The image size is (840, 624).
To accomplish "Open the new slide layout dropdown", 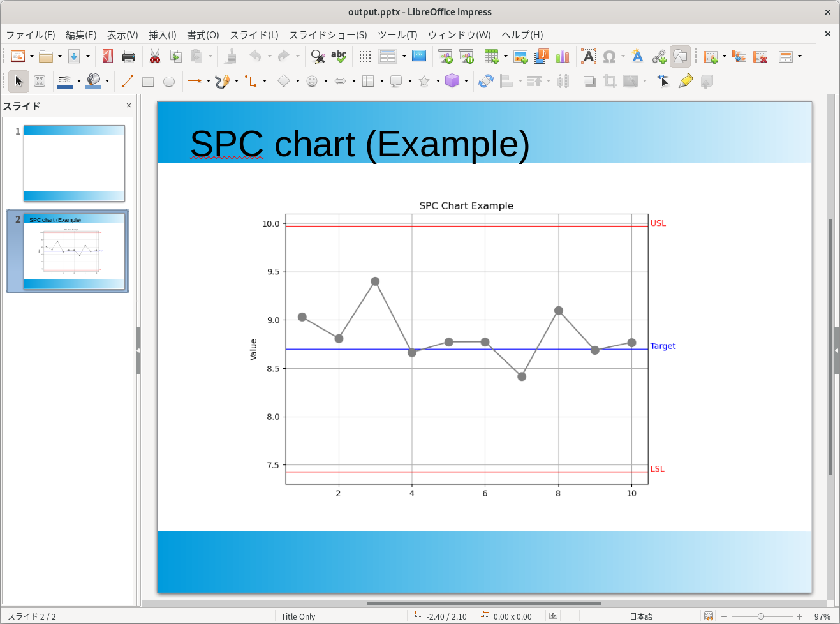I will pos(725,56).
